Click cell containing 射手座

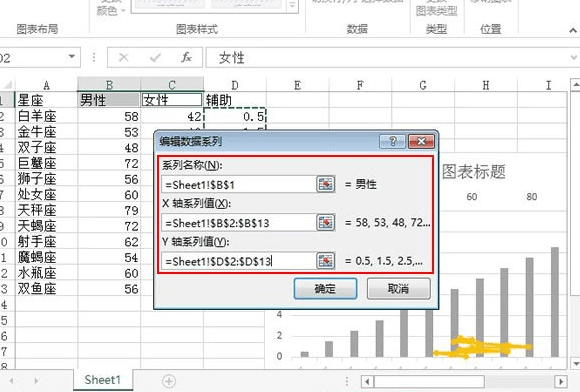tap(46, 242)
